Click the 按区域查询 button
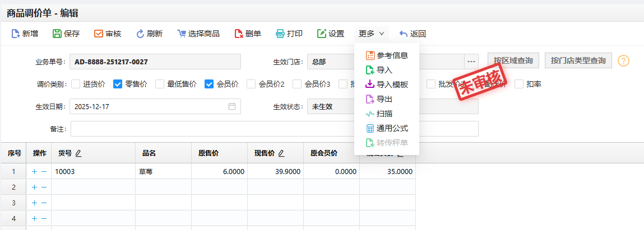The height and width of the screenshot is (230, 644). pos(513,60)
